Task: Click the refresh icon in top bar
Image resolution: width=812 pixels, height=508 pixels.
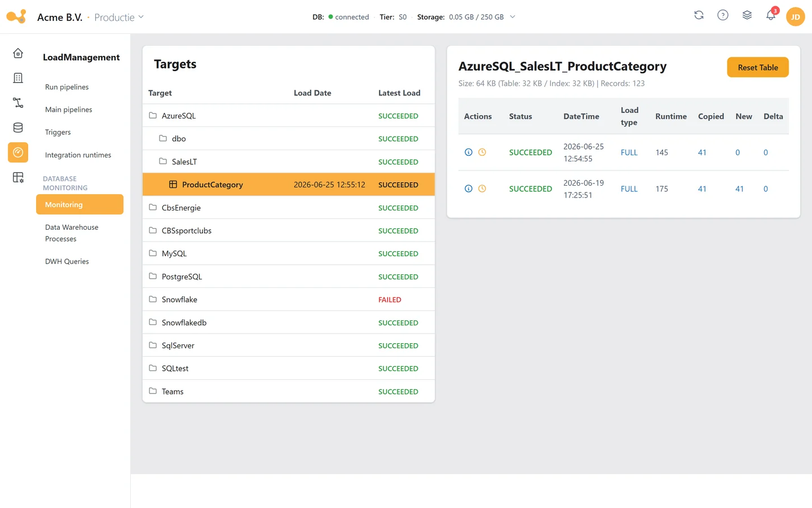Action: (x=699, y=15)
